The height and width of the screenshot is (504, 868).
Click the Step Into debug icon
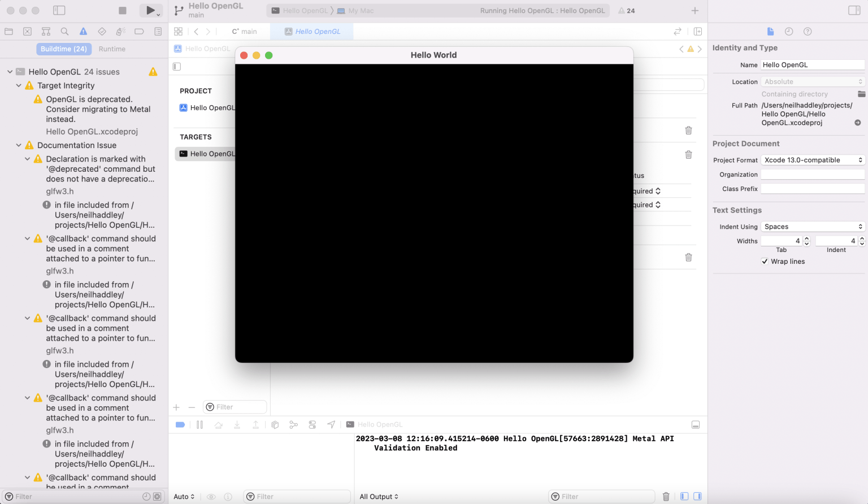click(x=237, y=425)
